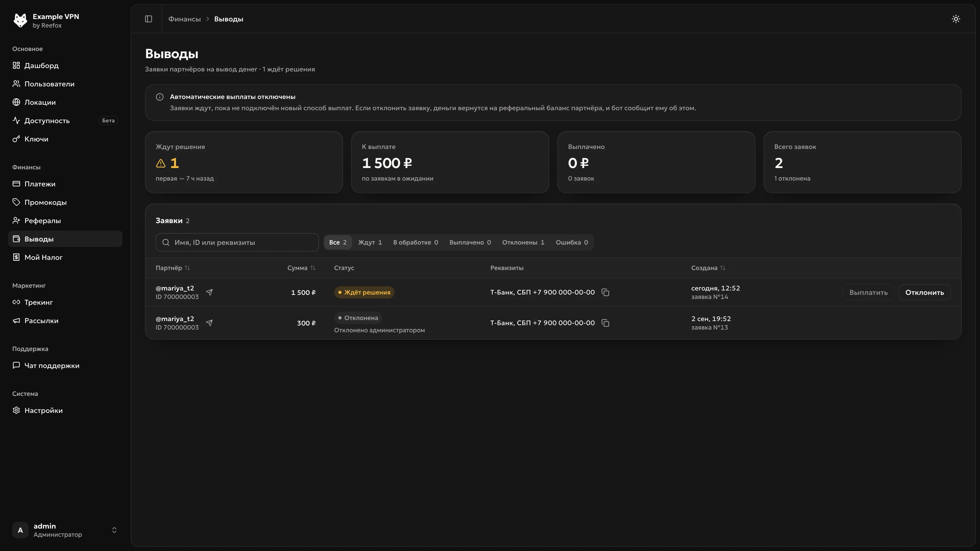
Task: Copy requisites for the 300 ₽ request
Action: click(605, 323)
